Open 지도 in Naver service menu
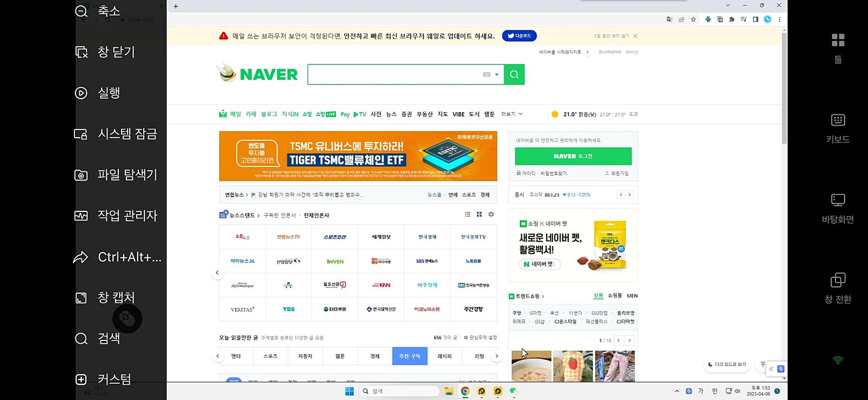 click(x=443, y=114)
